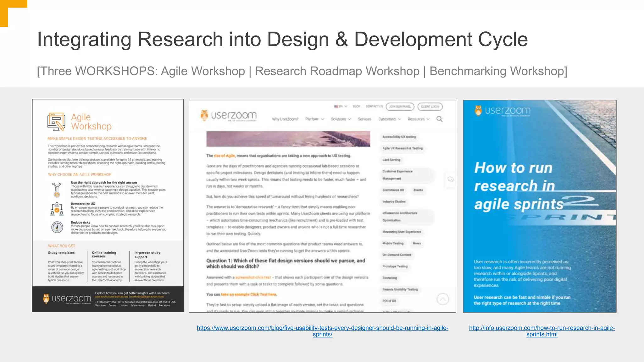Click the UserZoom logo in the flyer footer
The image size is (644, 362).
pos(67,299)
